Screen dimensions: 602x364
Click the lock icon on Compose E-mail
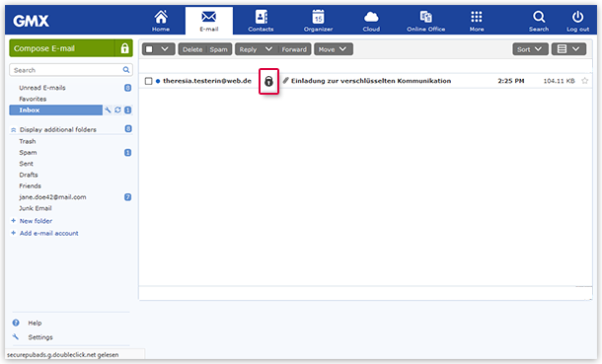point(124,48)
